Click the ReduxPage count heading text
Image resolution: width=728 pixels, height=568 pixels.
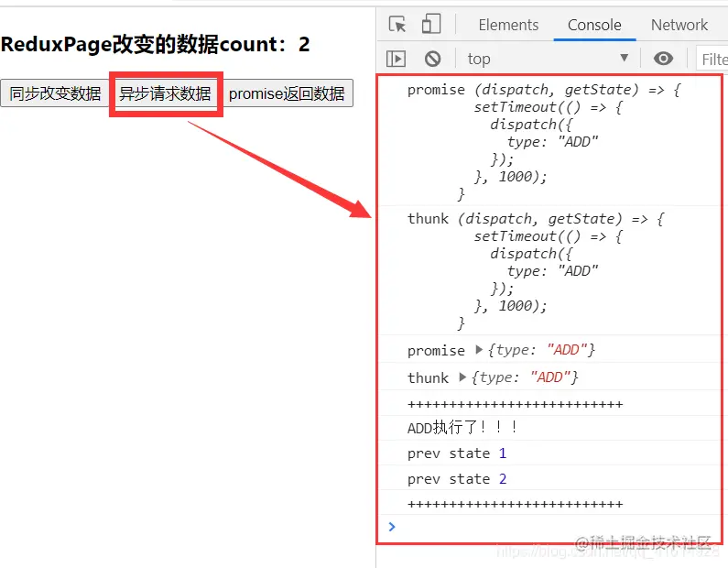click(155, 45)
